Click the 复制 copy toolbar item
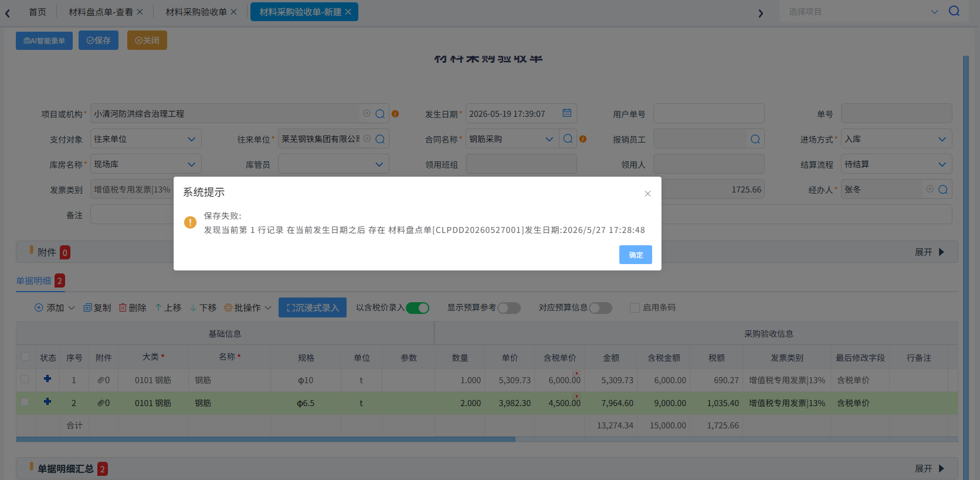 pos(97,307)
